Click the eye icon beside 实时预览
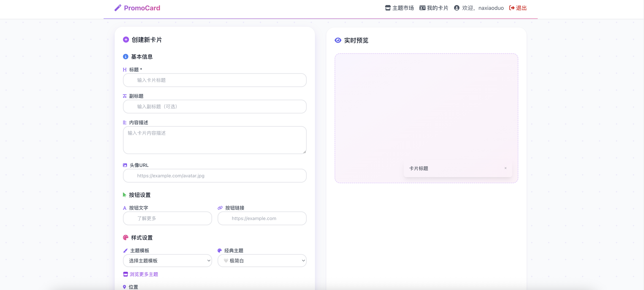 [338, 40]
